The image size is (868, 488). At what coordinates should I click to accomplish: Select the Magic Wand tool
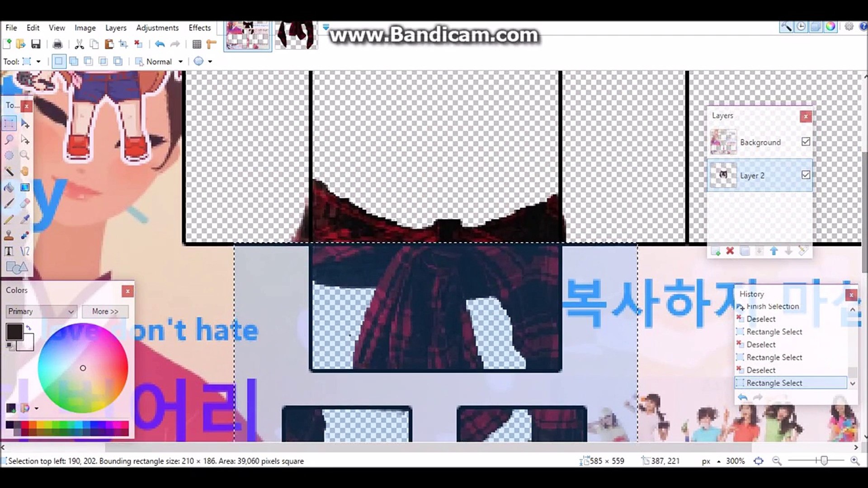[9, 171]
